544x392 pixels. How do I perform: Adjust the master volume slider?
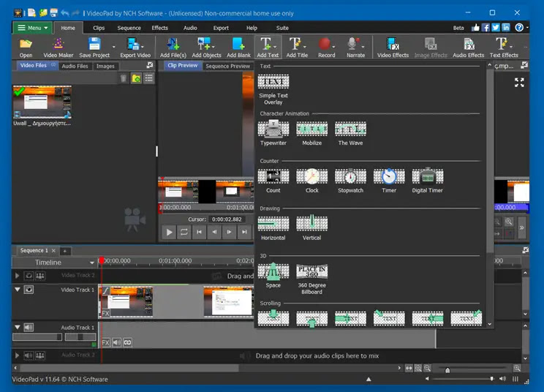click(464, 379)
